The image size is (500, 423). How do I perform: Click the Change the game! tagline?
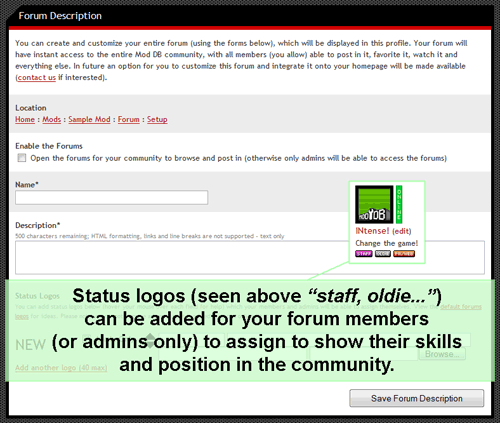tap(387, 243)
